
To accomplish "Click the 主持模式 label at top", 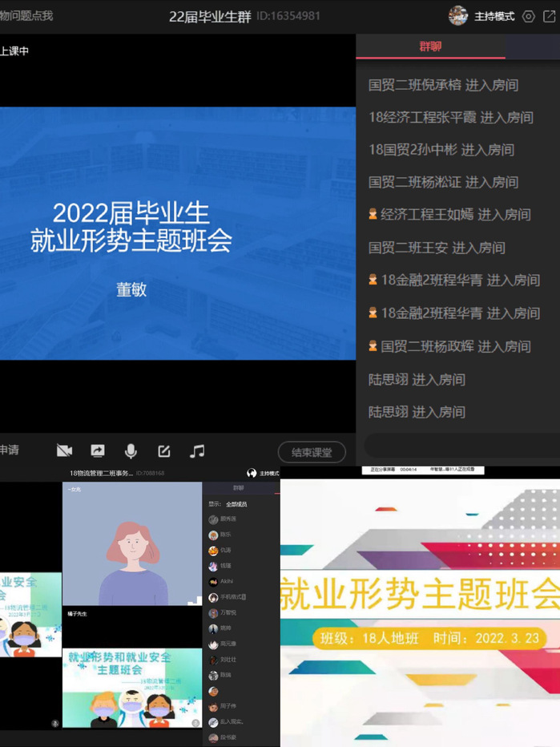I will point(494,16).
